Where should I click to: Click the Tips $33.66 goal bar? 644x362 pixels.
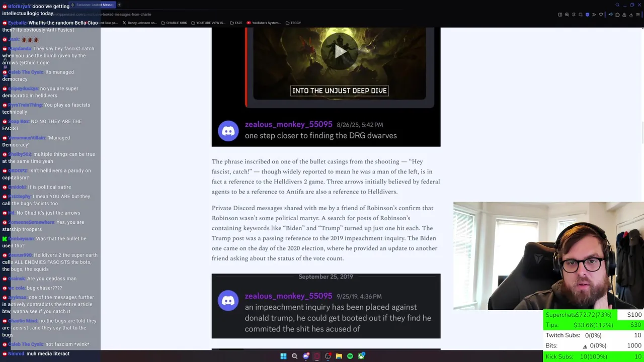point(593,325)
